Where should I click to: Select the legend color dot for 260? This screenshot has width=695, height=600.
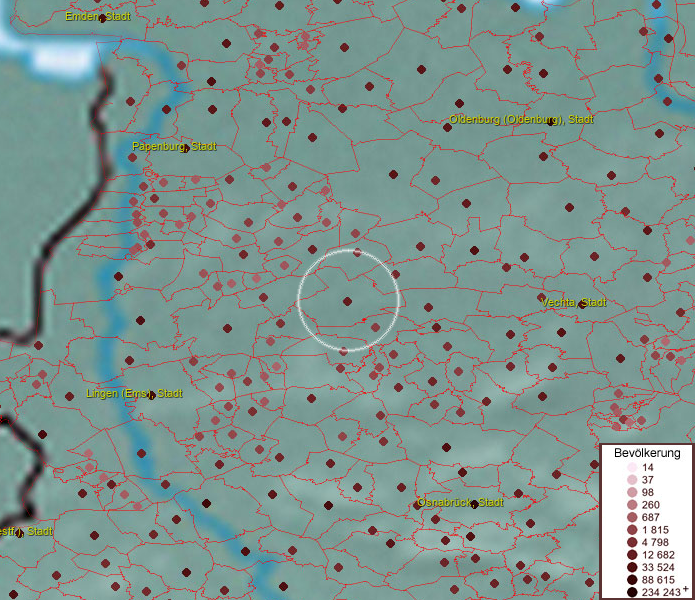tap(632, 505)
